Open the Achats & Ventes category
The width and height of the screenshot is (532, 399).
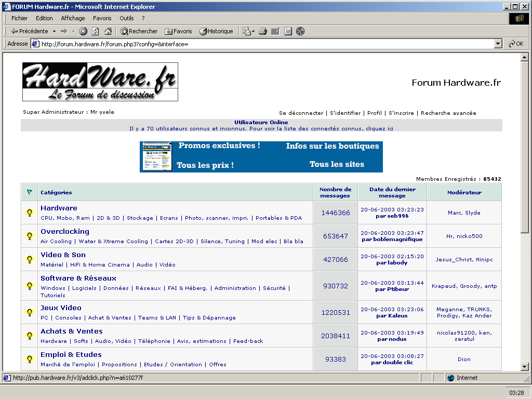[x=71, y=331]
